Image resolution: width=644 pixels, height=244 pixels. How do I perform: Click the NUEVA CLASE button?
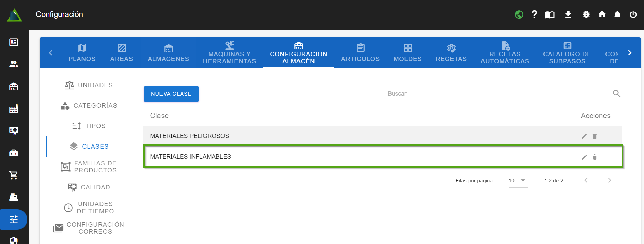pos(171,94)
